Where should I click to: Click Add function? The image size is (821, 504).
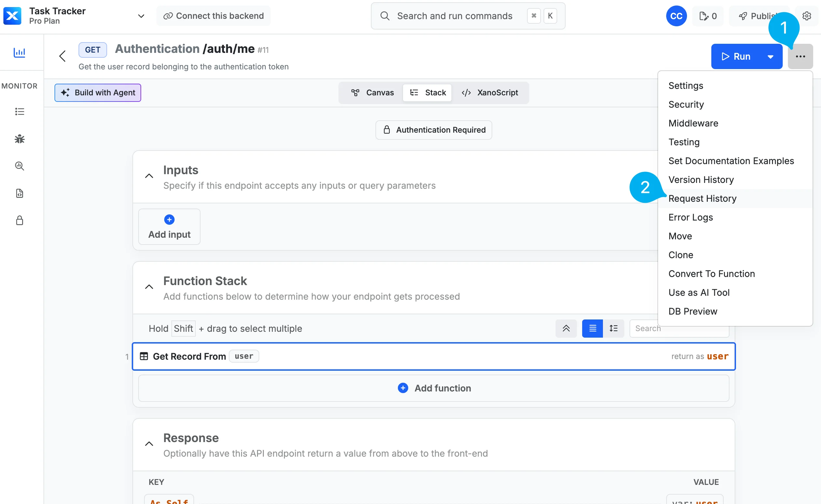pos(434,388)
